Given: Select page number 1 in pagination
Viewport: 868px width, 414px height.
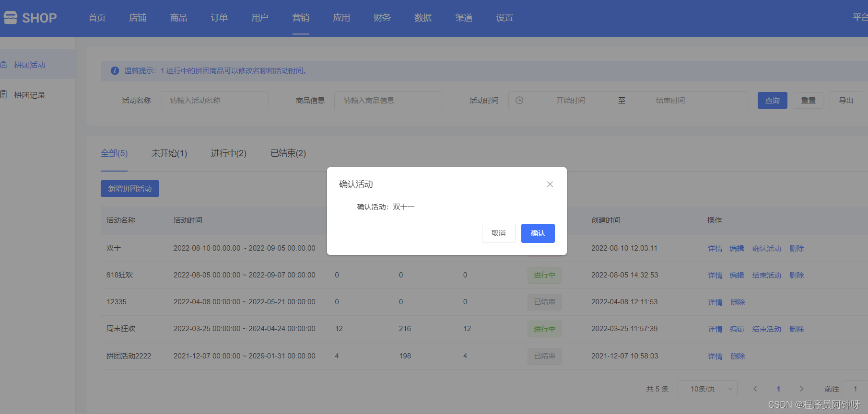Looking at the screenshot, I should (x=778, y=389).
